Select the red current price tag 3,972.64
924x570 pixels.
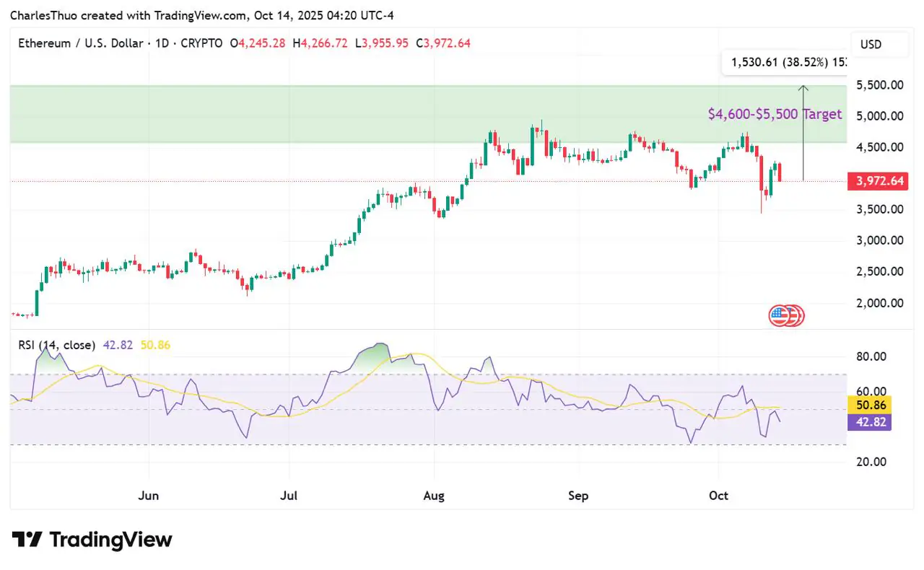point(877,181)
